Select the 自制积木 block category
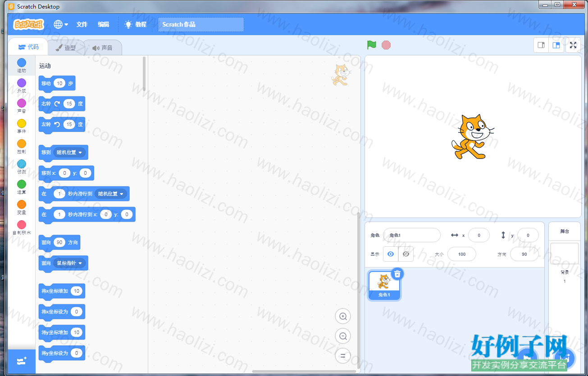This screenshot has height=376, width=588. 22,227
